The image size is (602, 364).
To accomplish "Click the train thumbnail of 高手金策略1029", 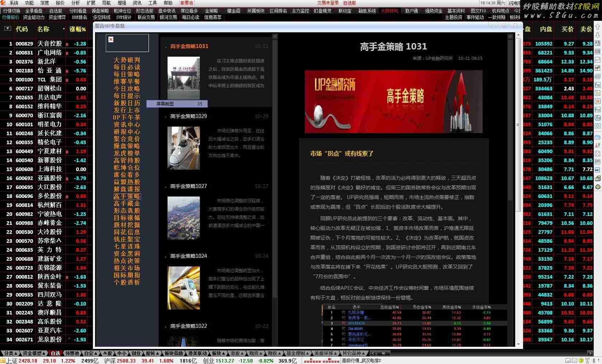I will (184, 148).
